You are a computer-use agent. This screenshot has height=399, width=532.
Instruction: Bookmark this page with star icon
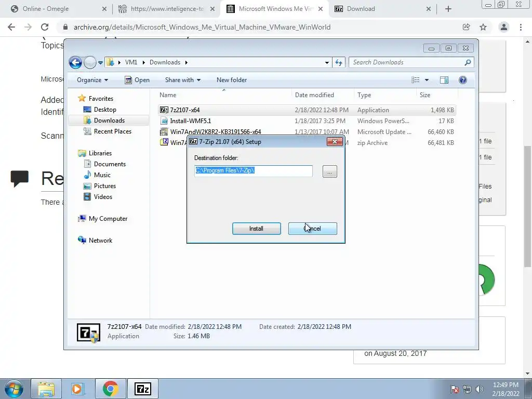tap(483, 27)
